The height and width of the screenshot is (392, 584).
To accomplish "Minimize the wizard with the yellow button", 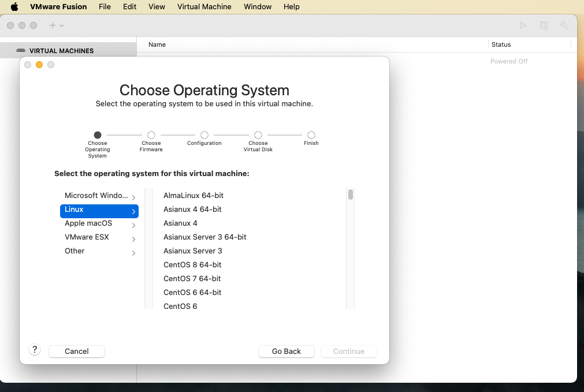I will 39,65.
